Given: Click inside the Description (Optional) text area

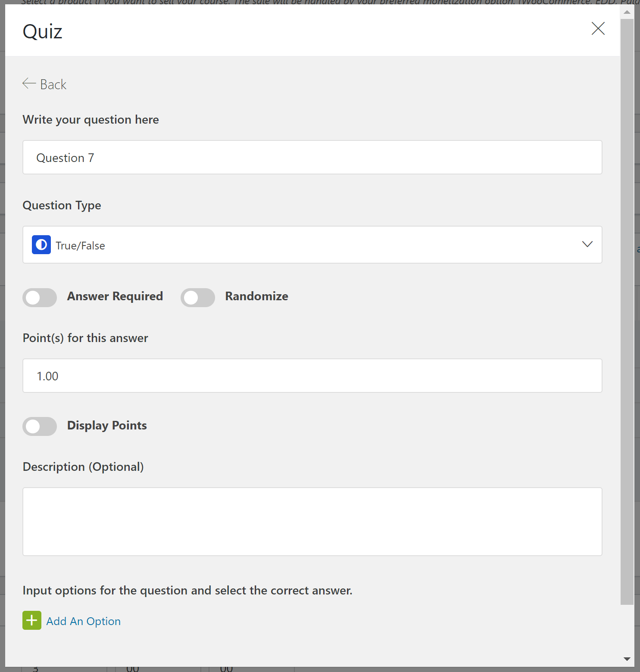Looking at the screenshot, I should point(312,522).
